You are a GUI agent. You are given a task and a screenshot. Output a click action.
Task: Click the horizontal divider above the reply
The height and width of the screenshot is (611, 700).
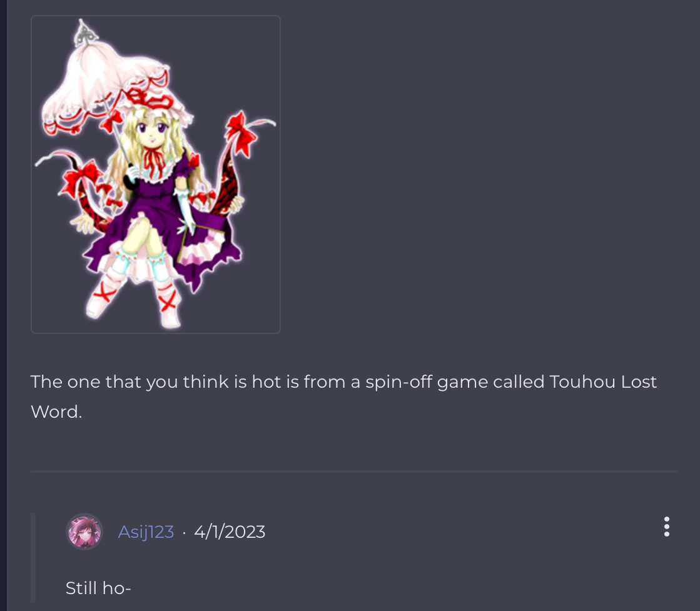click(353, 471)
